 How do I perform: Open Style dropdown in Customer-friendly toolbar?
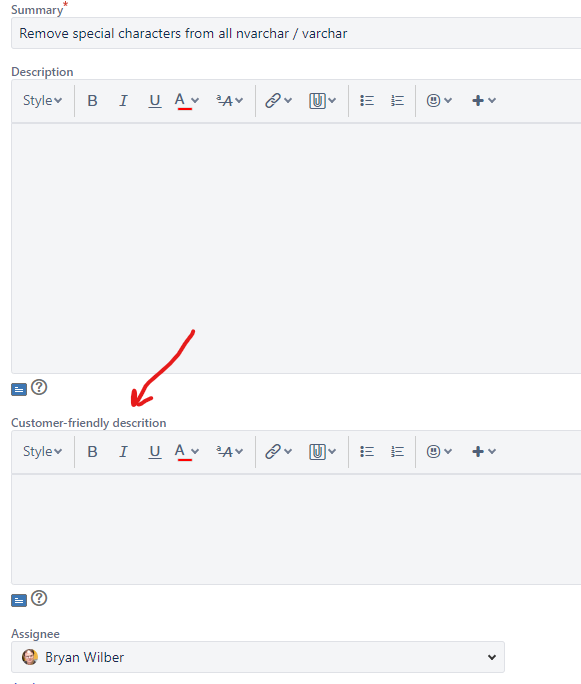pyautogui.click(x=42, y=451)
